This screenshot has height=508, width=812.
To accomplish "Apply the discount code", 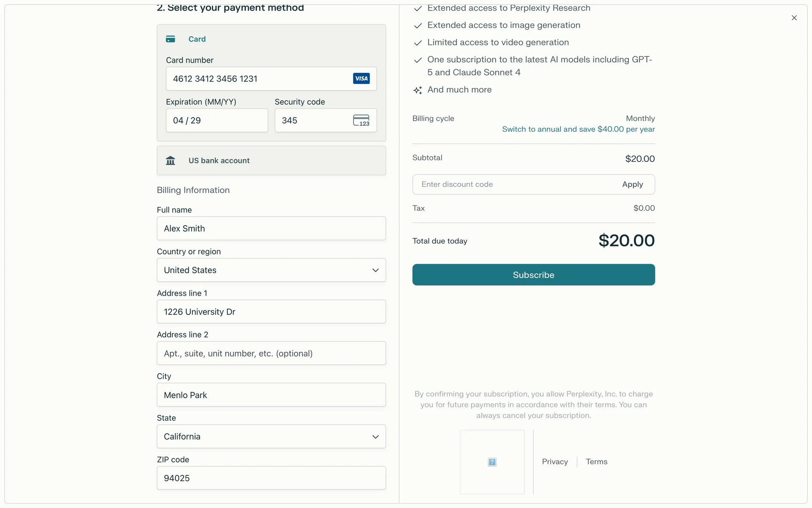I will click(632, 185).
